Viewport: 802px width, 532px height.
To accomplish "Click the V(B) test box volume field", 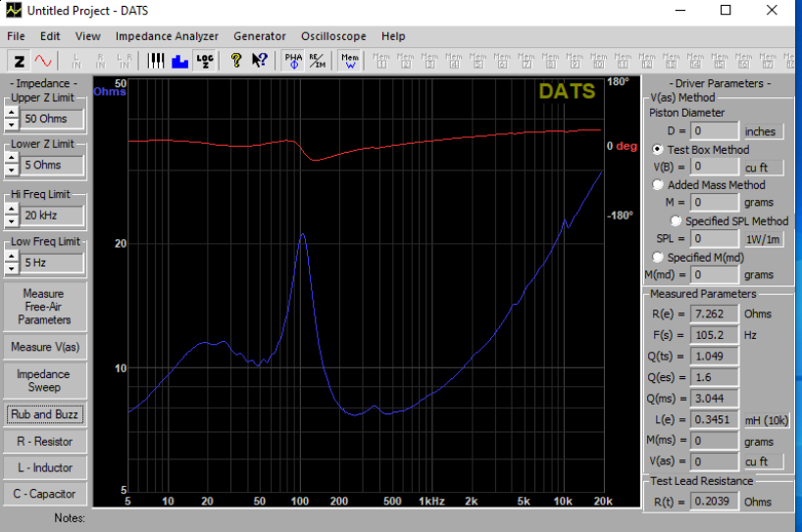I will point(714,167).
